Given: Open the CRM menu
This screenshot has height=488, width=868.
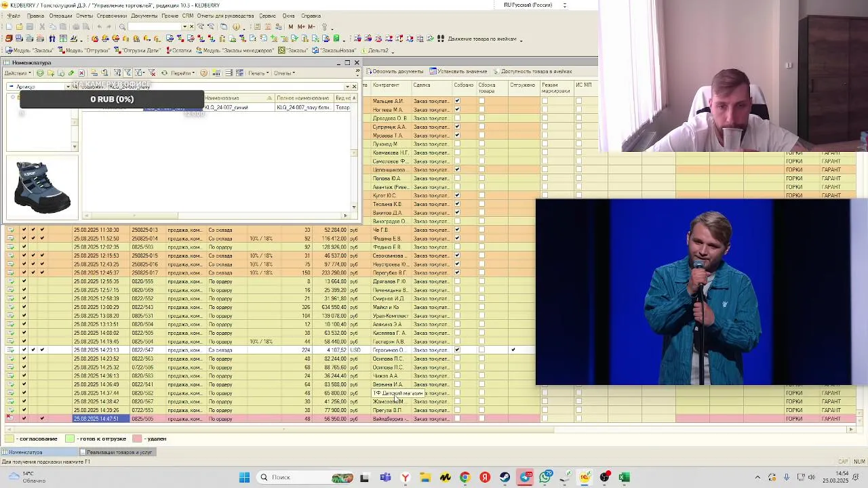Looking at the screenshot, I should pos(188,16).
